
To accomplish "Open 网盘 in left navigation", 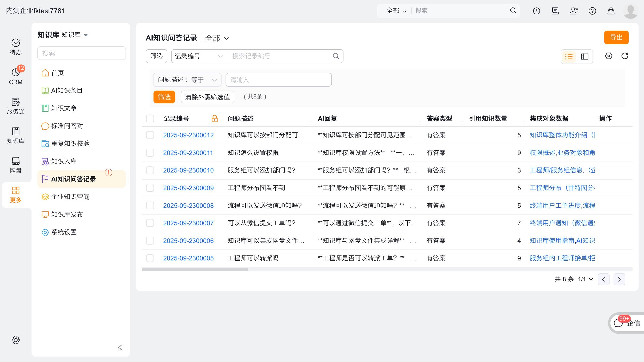I will coord(15,165).
